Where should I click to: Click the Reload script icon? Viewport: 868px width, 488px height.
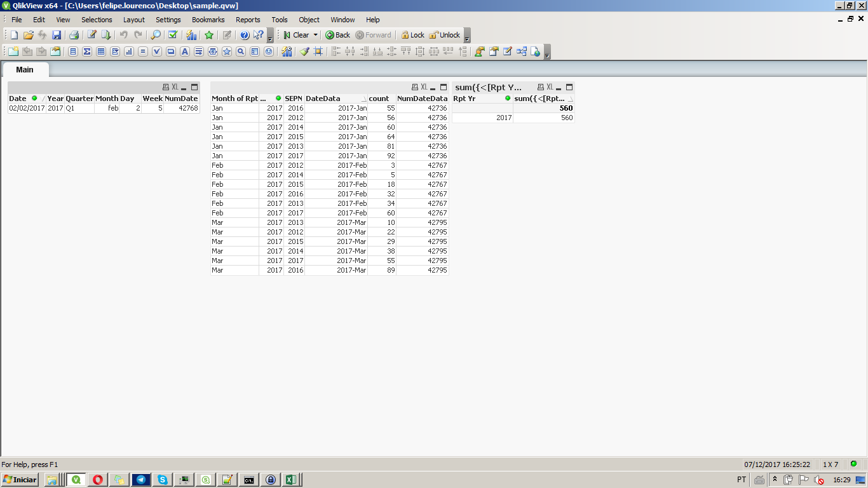(106, 35)
